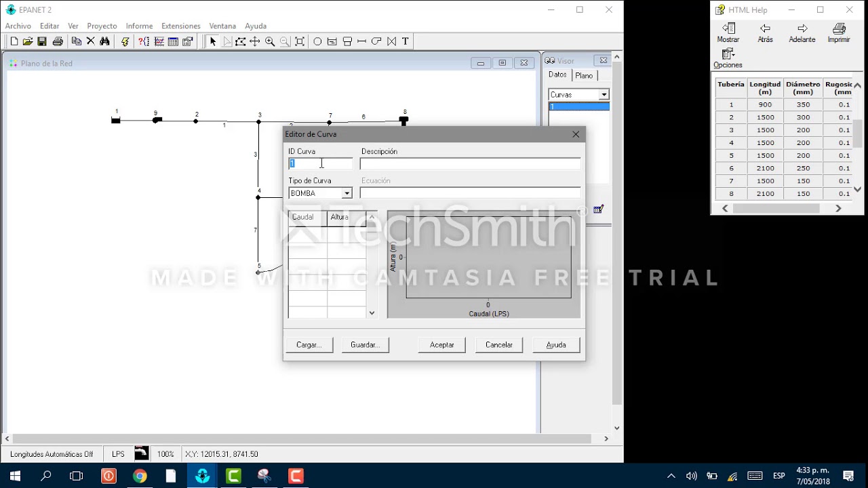868x488 pixels.
Task: Select curve 1 in Visor list
Action: click(579, 107)
